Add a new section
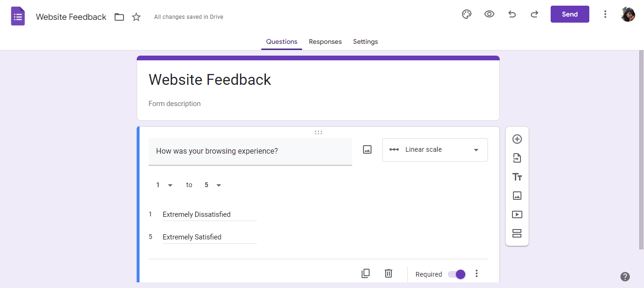This screenshot has height=288, width=644. click(x=517, y=233)
